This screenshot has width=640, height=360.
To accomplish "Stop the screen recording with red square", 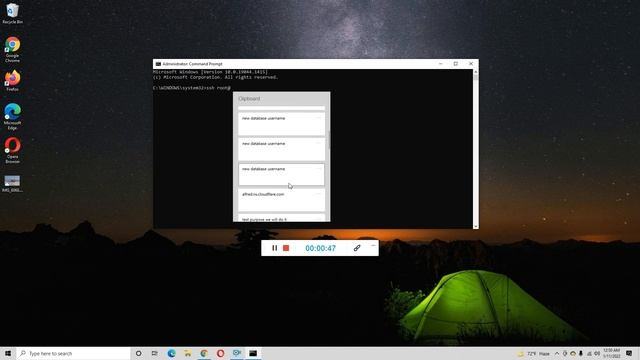I will (x=286, y=248).
